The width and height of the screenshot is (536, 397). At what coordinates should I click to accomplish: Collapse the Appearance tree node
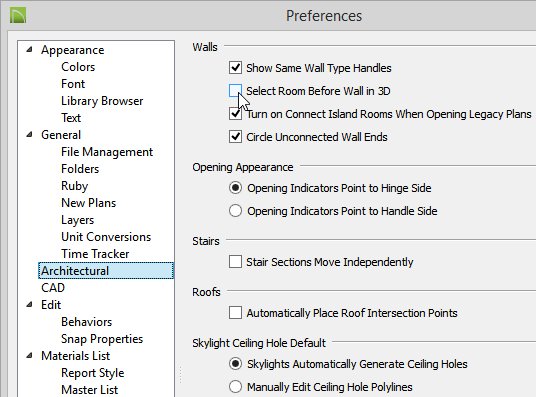click(29, 50)
